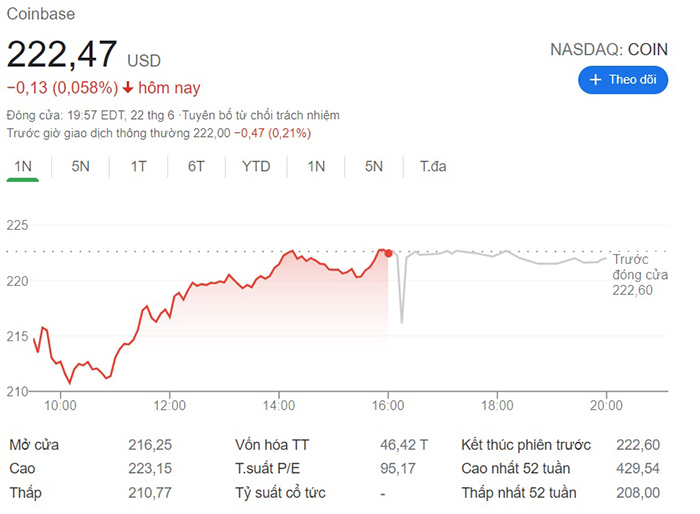Image resolution: width=700 pixels, height=514 pixels.
Task: Click the Trước đóng cửa 222,60 label
Action: [x=640, y=275]
